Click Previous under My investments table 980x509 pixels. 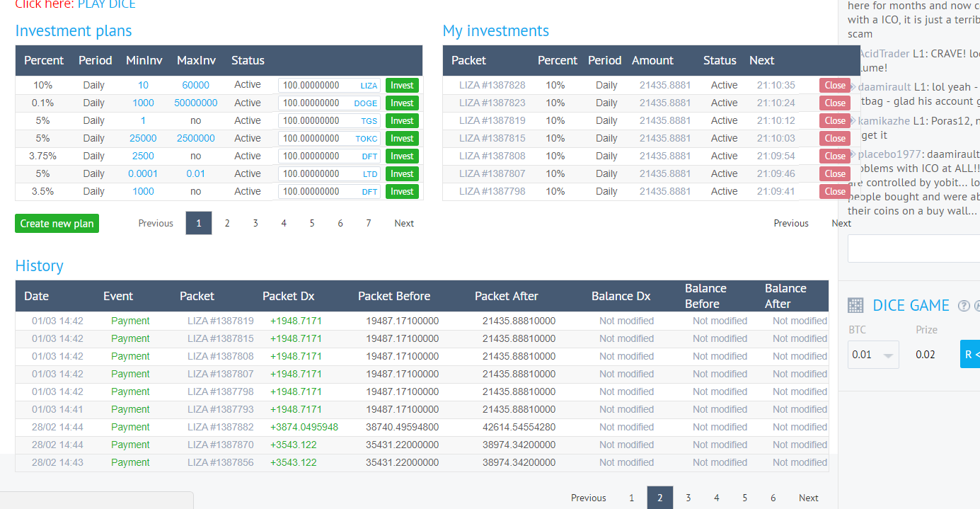tap(791, 223)
